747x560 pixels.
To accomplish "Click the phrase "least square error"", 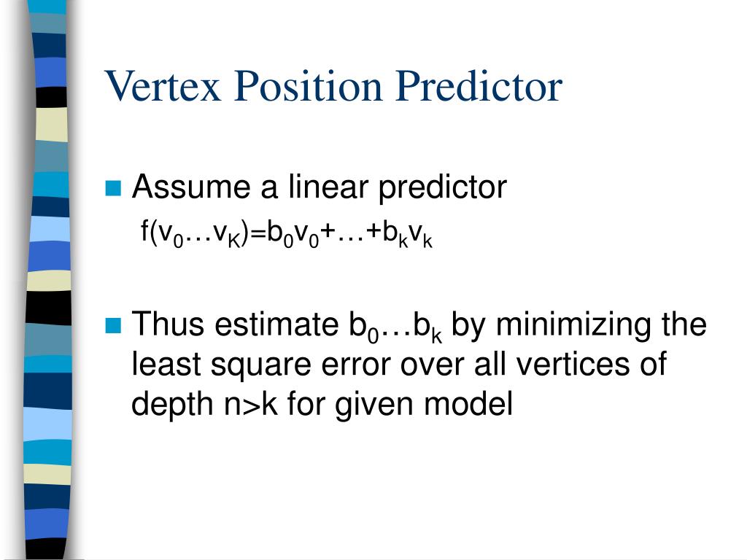I will pyautogui.click(x=260, y=365).
